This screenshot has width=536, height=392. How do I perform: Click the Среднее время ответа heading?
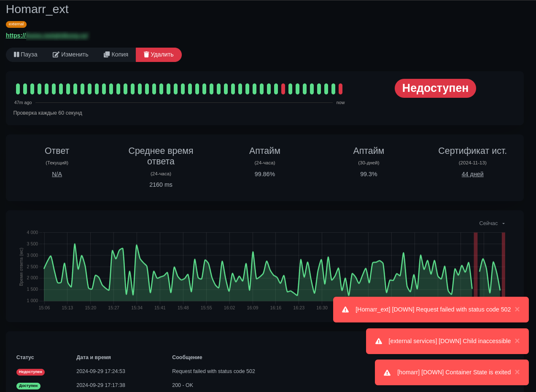[x=161, y=156]
